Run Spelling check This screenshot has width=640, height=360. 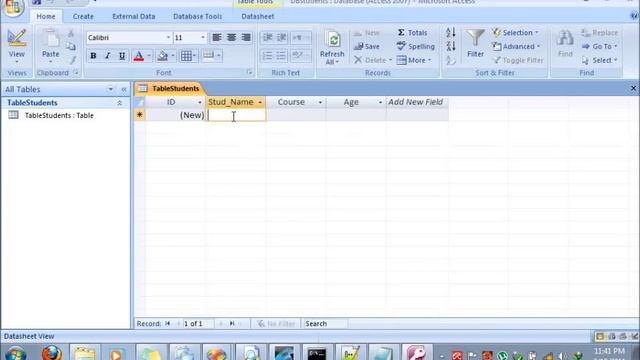coord(416,47)
